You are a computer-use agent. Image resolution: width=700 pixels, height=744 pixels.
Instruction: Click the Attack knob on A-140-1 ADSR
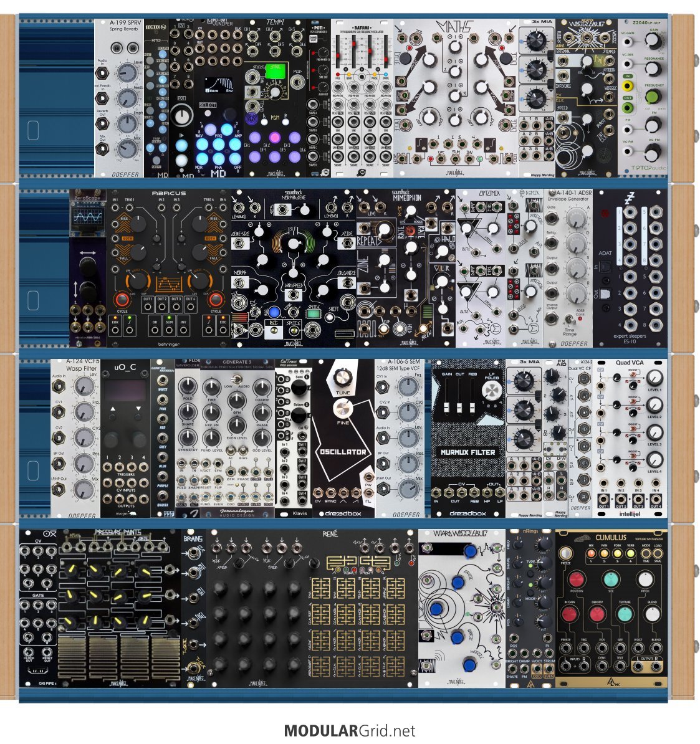point(576,218)
